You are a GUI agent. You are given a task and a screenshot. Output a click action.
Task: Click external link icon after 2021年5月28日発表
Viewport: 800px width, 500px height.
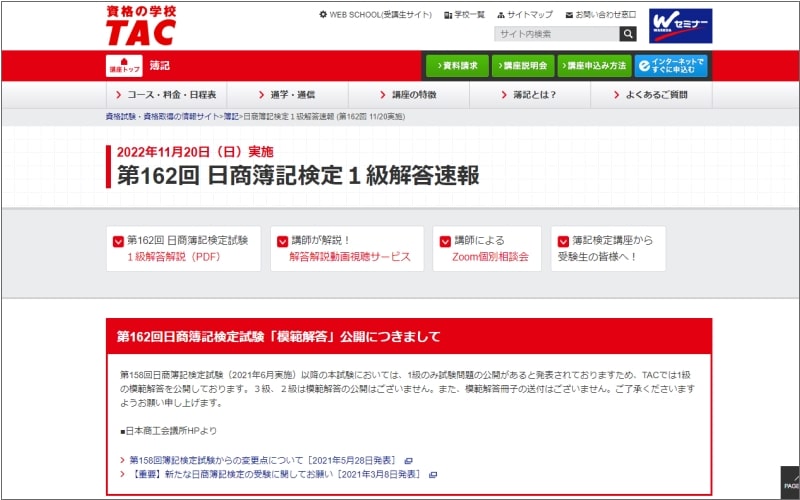point(408,461)
